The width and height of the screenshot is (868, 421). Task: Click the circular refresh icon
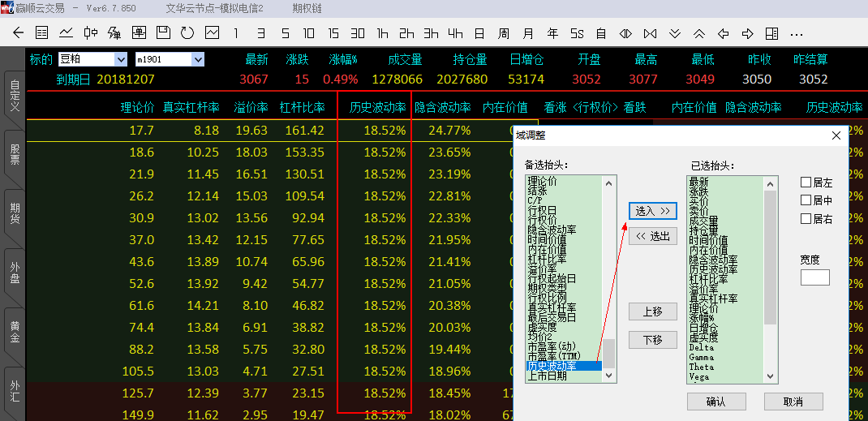[187, 33]
